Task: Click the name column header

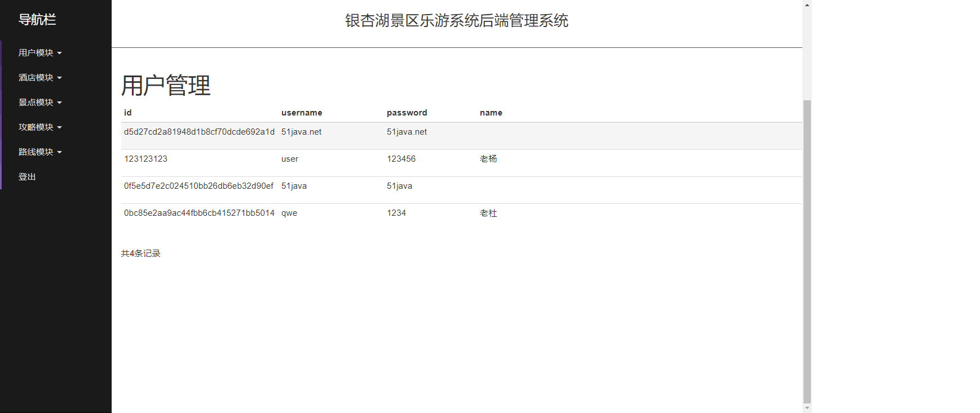Action: point(491,113)
